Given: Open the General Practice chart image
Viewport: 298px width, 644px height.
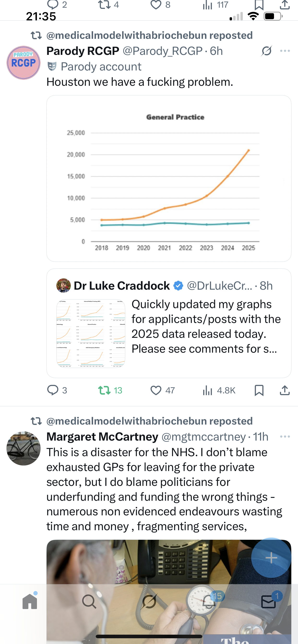Looking at the screenshot, I should 169,178.
